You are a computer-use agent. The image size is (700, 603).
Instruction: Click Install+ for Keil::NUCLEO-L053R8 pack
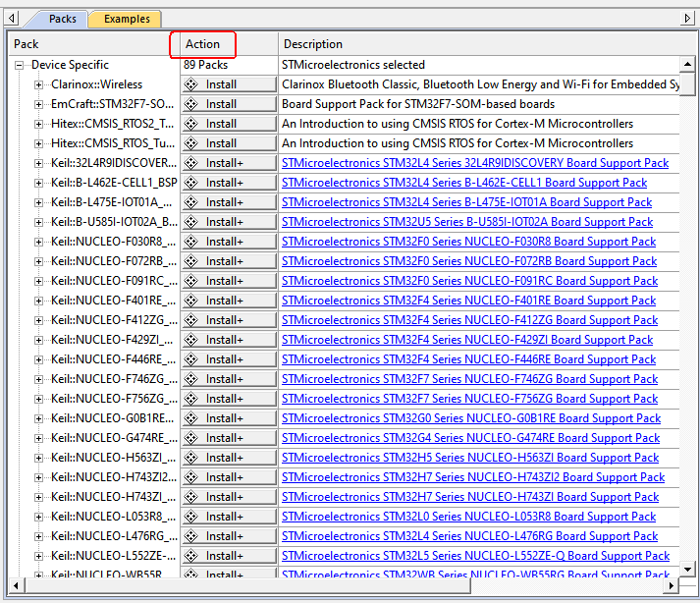coord(230,517)
